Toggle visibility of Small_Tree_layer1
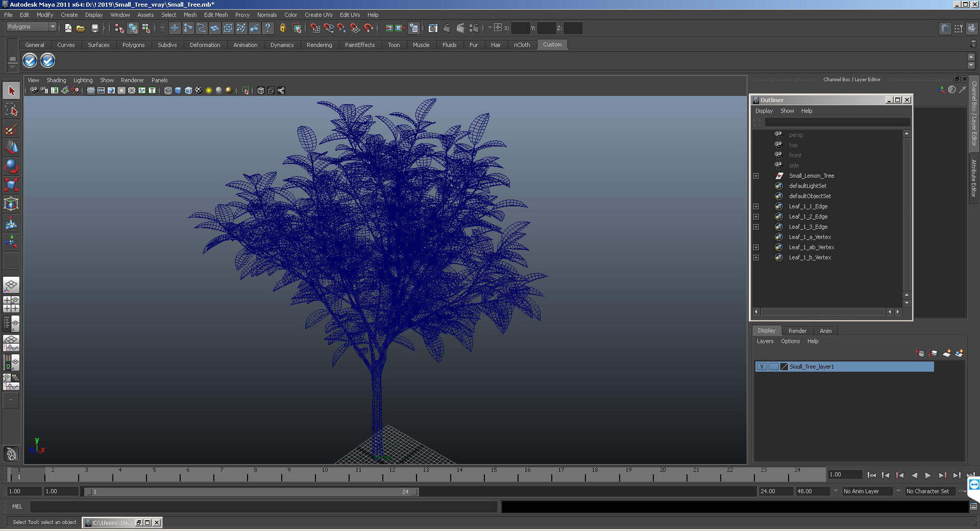980x531 pixels. click(762, 367)
